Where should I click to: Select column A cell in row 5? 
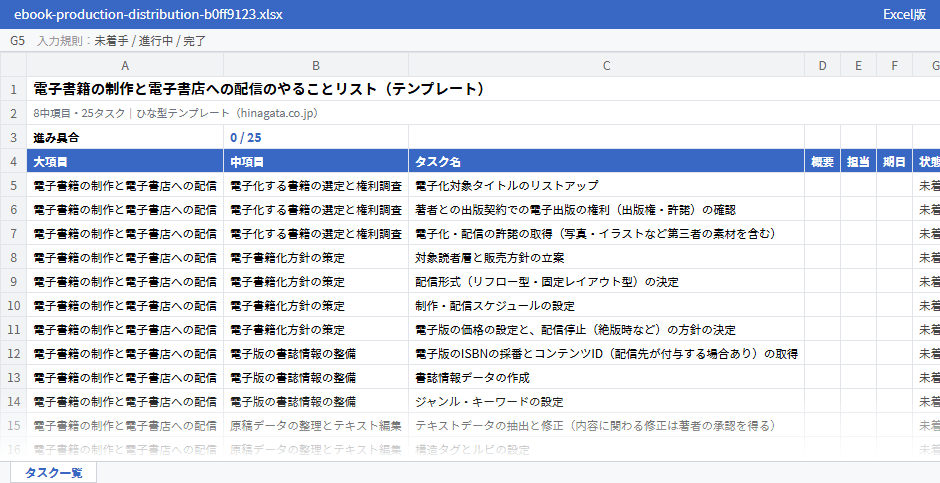[x=125, y=185]
